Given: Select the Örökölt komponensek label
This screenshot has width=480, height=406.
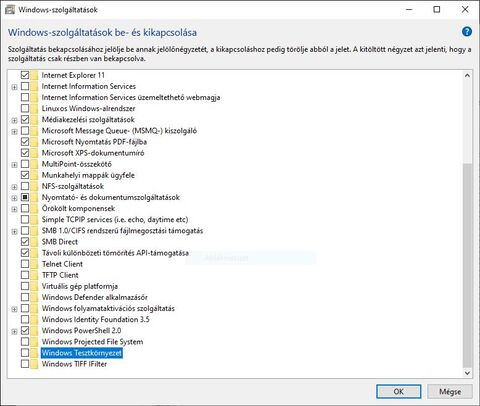Looking at the screenshot, I should pos(78,208).
